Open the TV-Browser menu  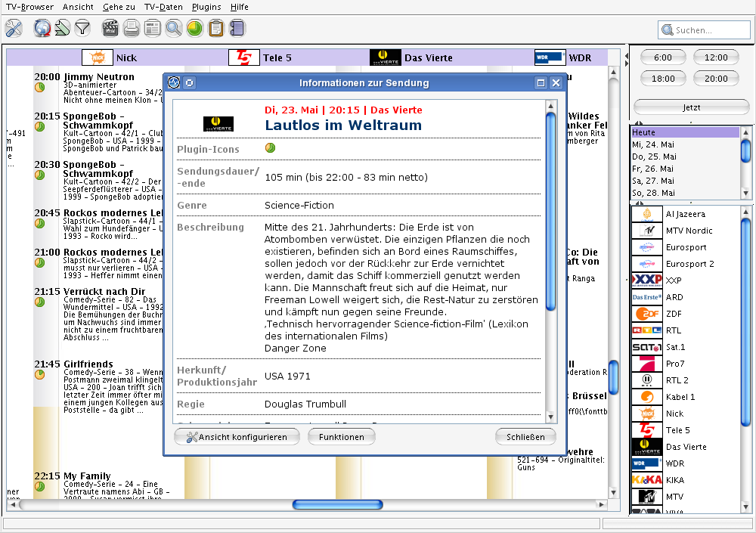coord(30,7)
